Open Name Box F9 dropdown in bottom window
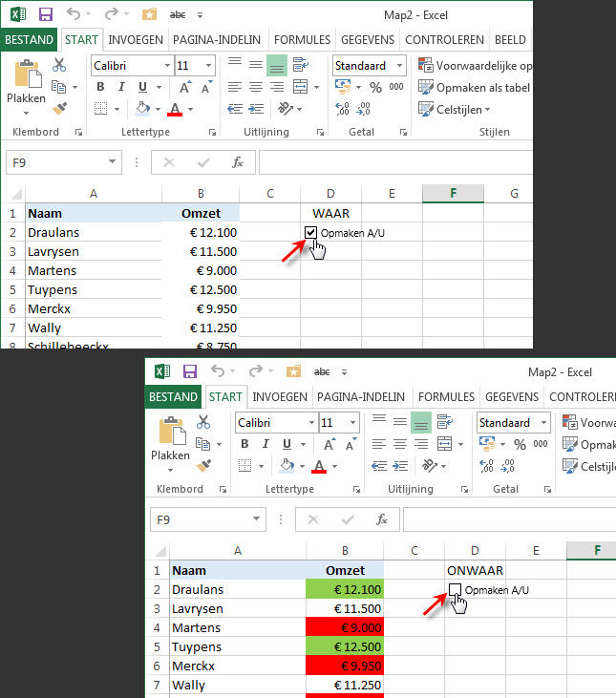 coord(256,519)
